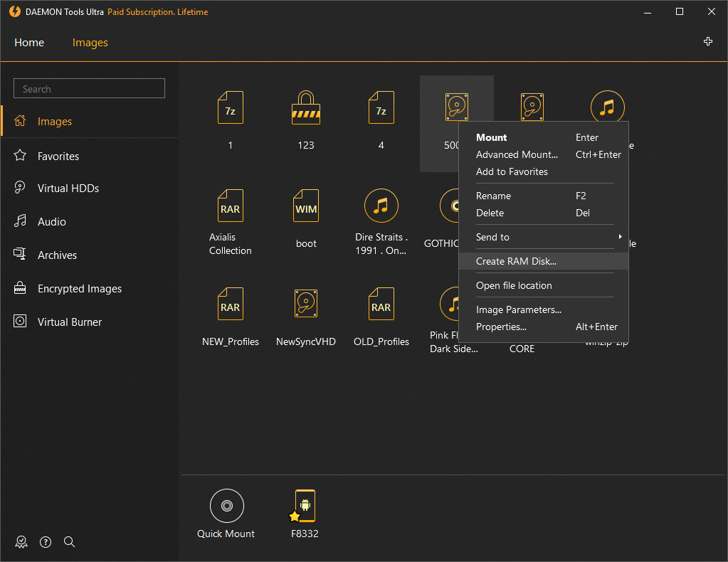Show Virtual HDDs in the sidebar
Screen dimensions: 728x562
pyautogui.click(x=90, y=188)
